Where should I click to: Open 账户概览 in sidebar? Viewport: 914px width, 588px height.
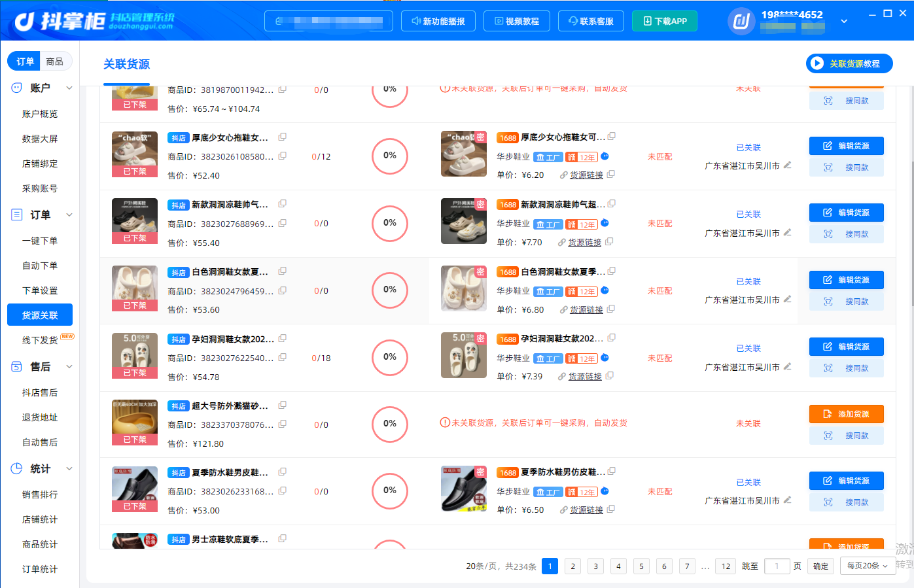pos(40,114)
